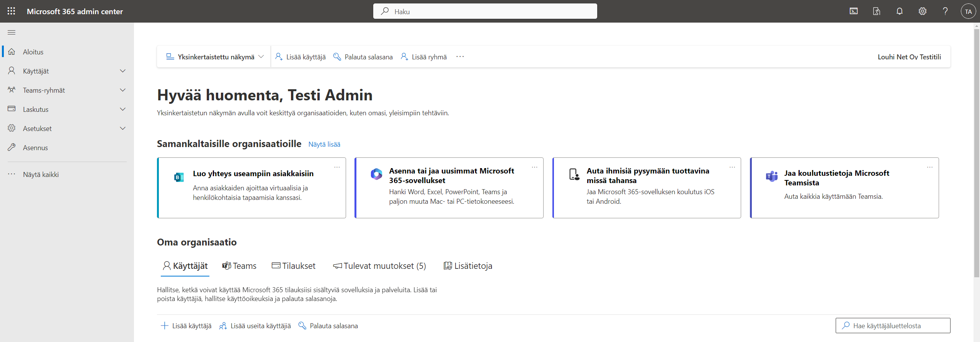This screenshot has width=980, height=342.
Task: Click the Käyttäjät person icon in sidebar
Action: (x=11, y=70)
